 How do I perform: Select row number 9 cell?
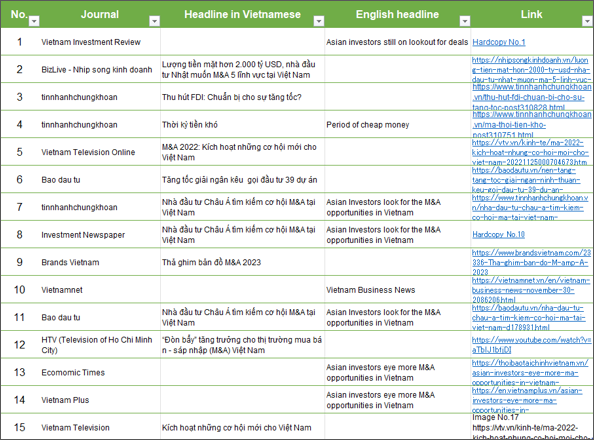20,262
